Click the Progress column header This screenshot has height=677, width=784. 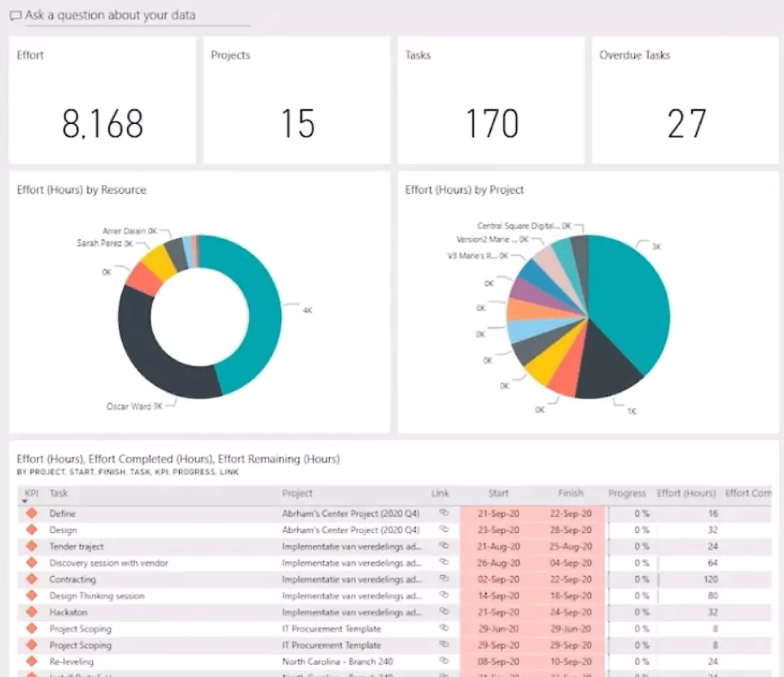point(627,493)
